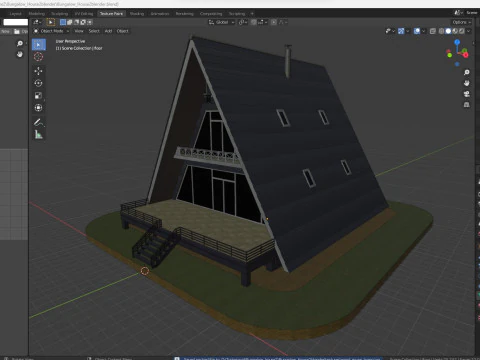
Task: Choose the Intersect selection mode icon
Action: click(89, 22)
